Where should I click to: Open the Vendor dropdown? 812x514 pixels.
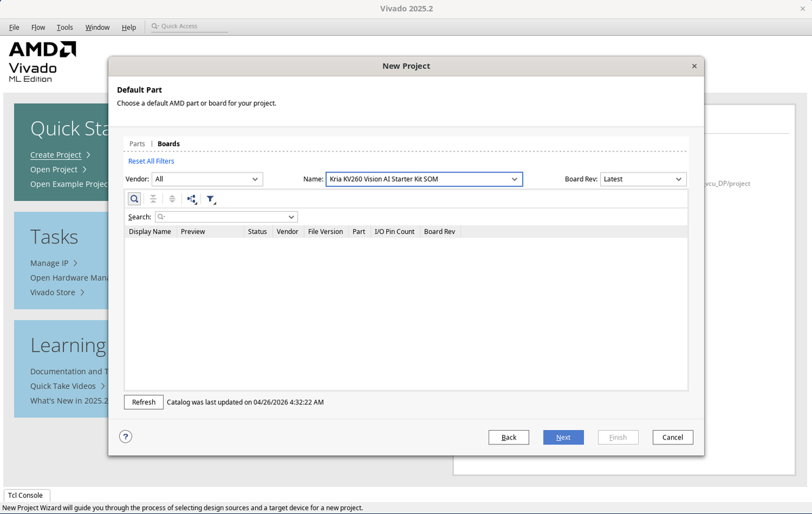click(x=207, y=179)
